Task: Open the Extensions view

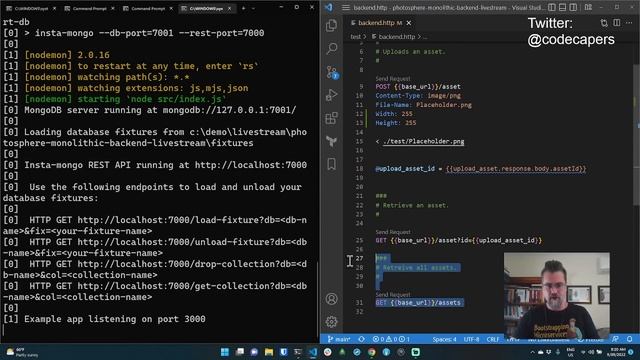Action: 331,118
